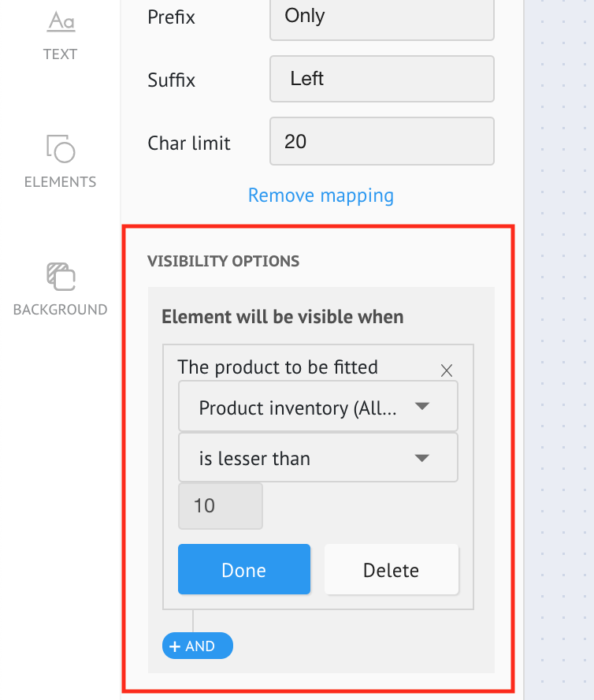Click the Char limit field showing 20
This screenshot has width=594, height=700.
click(x=381, y=142)
